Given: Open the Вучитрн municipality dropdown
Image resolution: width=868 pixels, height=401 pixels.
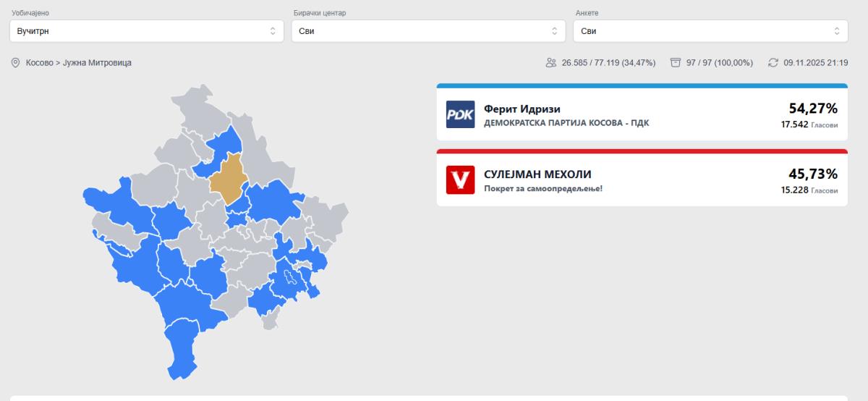Looking at the screenshot, I should [142, 31].
